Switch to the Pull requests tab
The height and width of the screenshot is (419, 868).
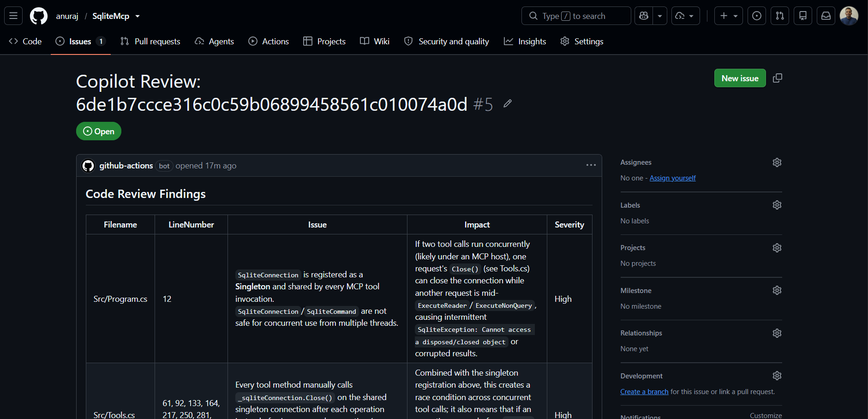point(150,41)
